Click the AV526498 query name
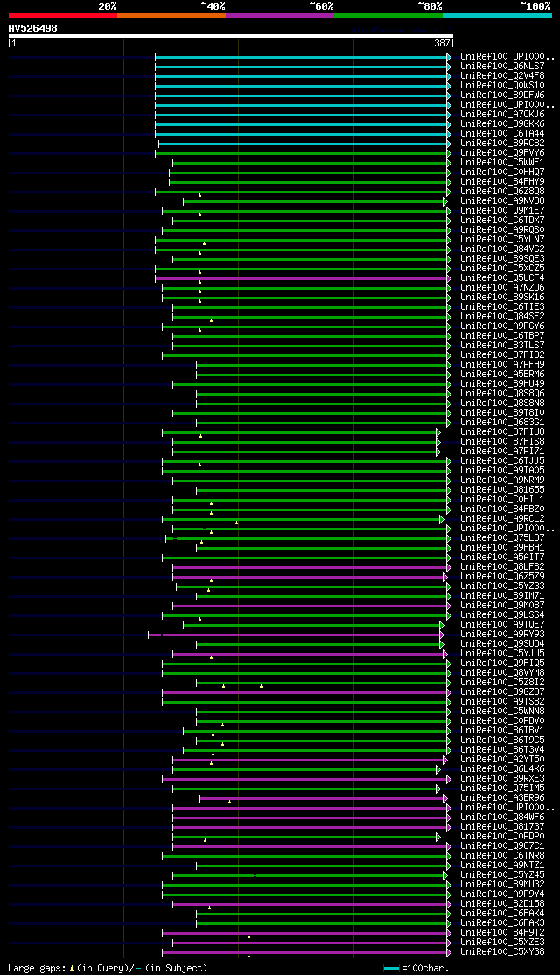 (x=33, y=28)
